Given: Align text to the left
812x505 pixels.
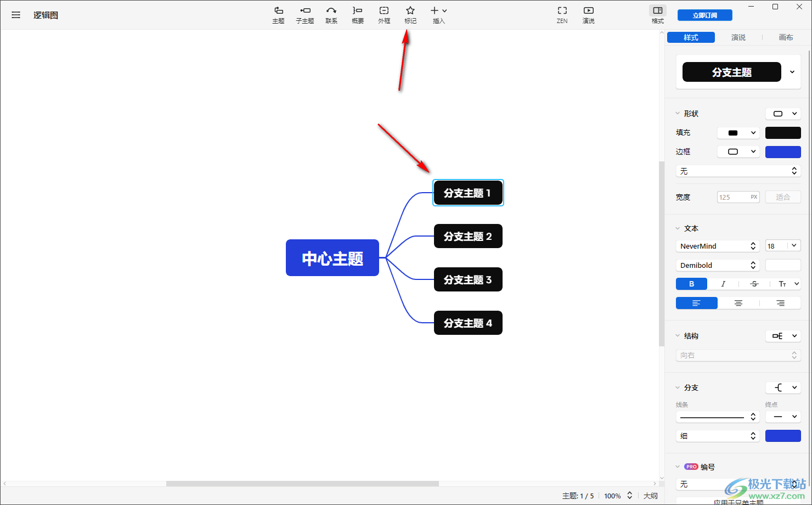Looking at the screenshot, I should pyautogui.click(x=697, y=303).
